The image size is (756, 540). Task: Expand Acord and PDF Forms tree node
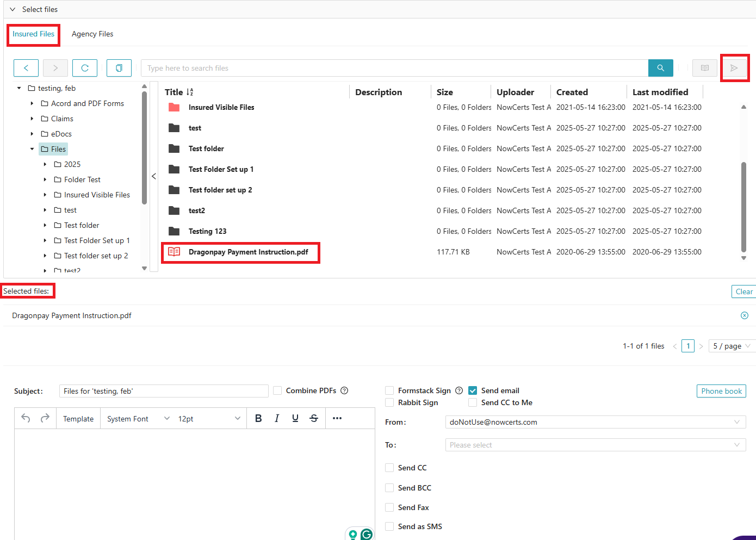coord(32,103)
